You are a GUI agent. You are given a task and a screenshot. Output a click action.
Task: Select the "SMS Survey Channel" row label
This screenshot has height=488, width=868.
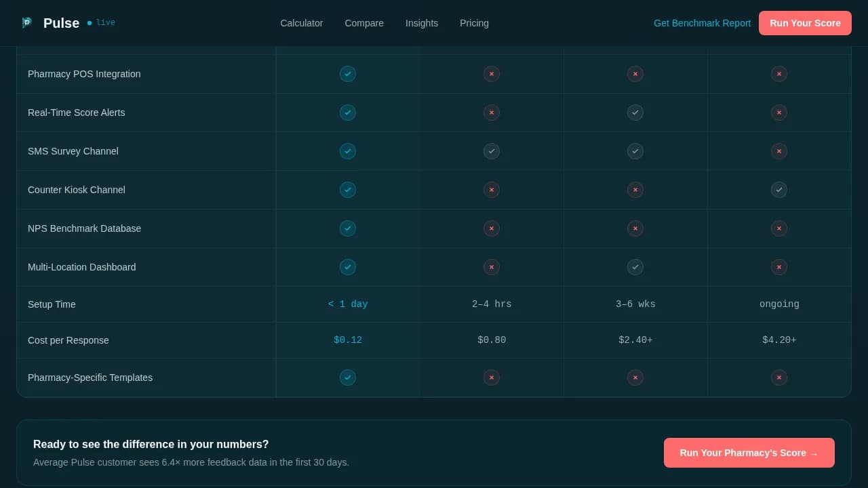pyautogui.click(x=73, y=151)
